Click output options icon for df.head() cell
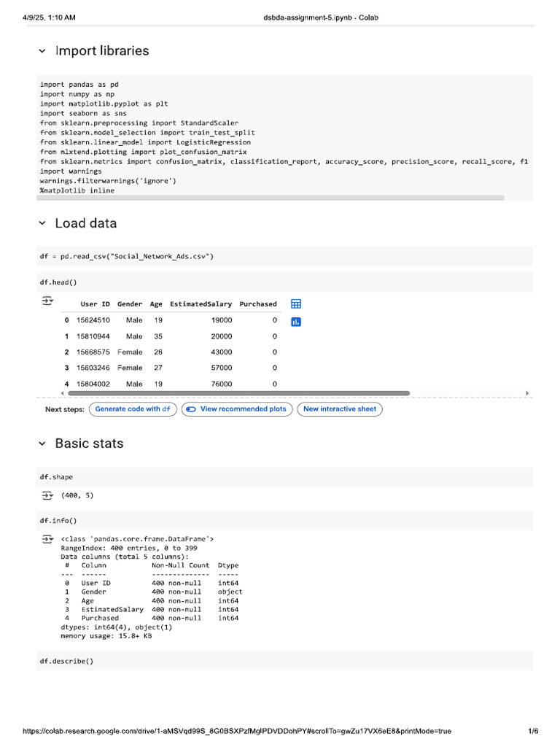 pyautogui.click(x=47, y=301)
